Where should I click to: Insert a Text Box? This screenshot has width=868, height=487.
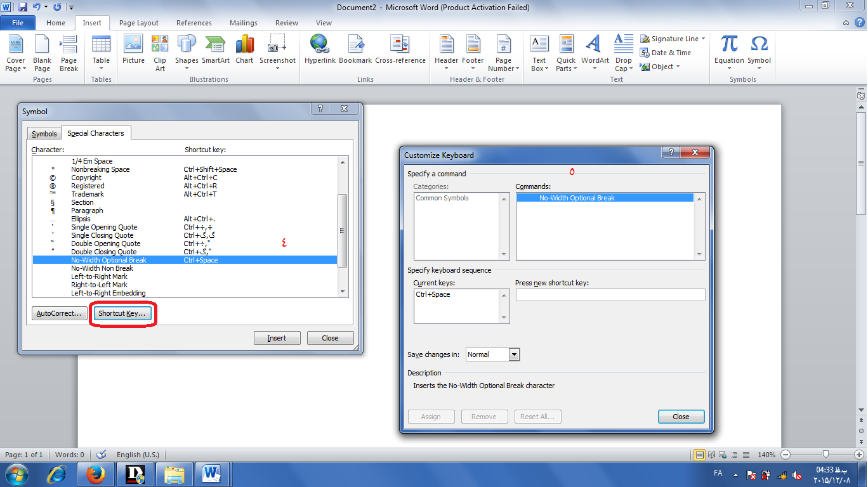point(539,53)
